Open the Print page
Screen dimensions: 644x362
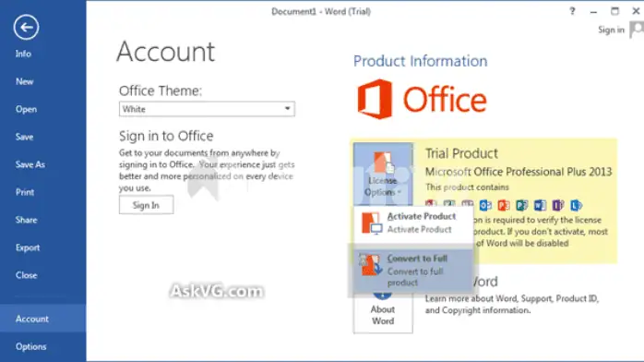pyautogui.click(x=25, y=192)
